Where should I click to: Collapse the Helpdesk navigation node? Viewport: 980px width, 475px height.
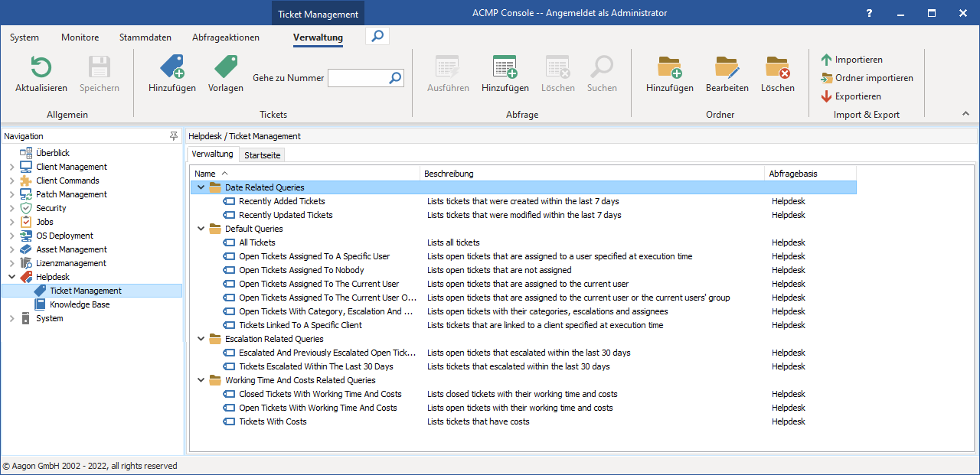click(x=11, y=277)
